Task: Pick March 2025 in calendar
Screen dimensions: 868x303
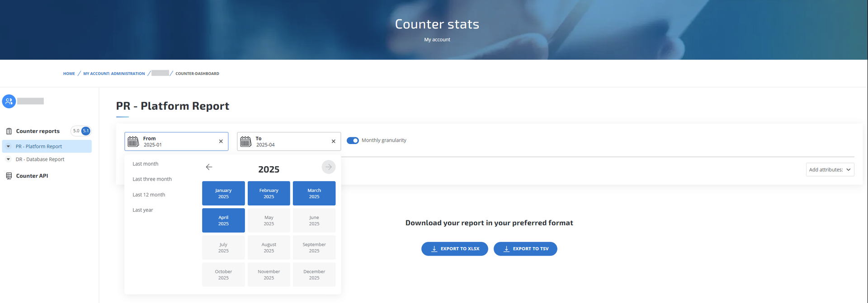Action: click(x=314, y=193)
